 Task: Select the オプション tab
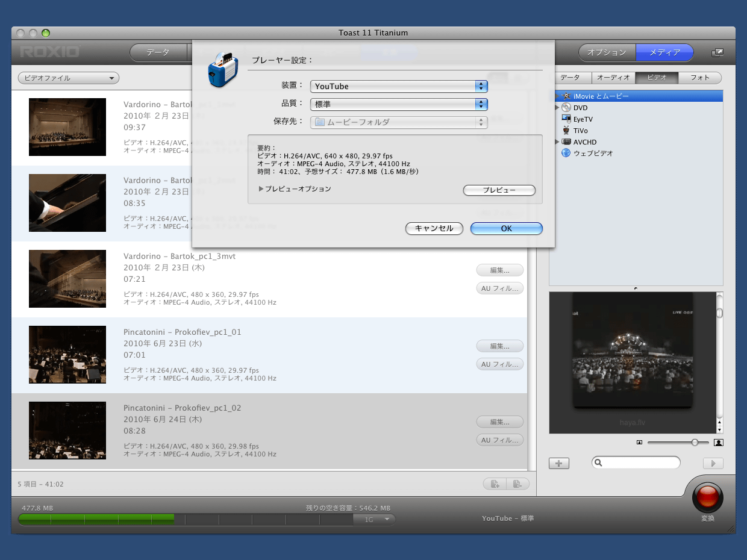coord(607,52)
